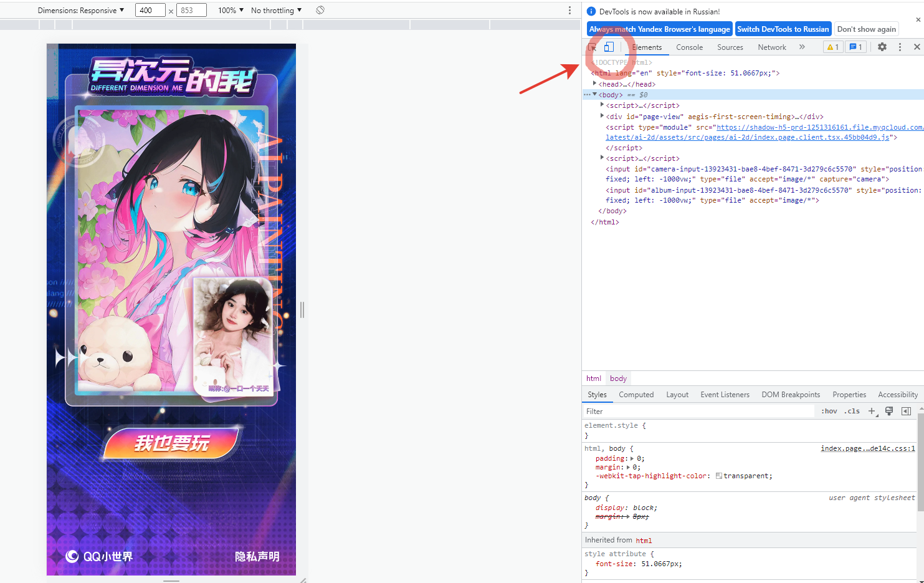
Task: Select body in the breadcrumb bar
Action: point(618,378)
